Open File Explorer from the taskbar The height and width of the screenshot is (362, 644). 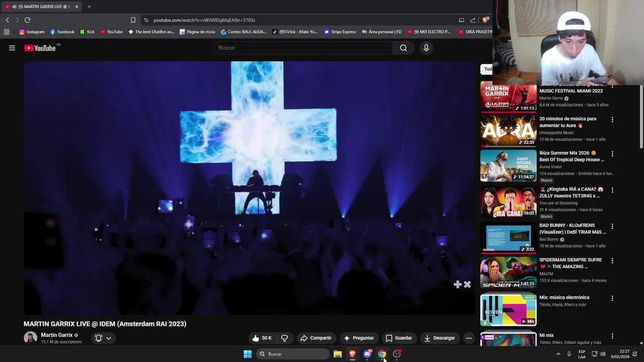pyautogui.click(x=338, y=354)
